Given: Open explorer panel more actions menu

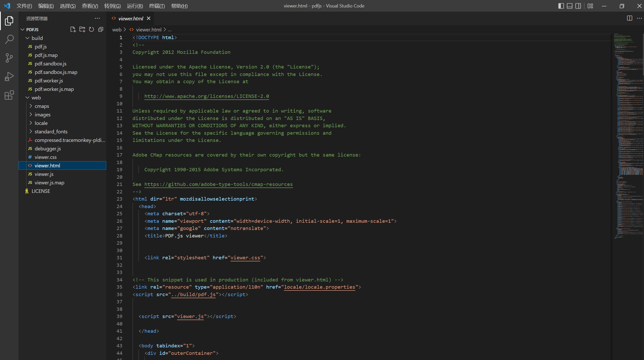Looking at the screenshot, I should click(x=97, y=18).
